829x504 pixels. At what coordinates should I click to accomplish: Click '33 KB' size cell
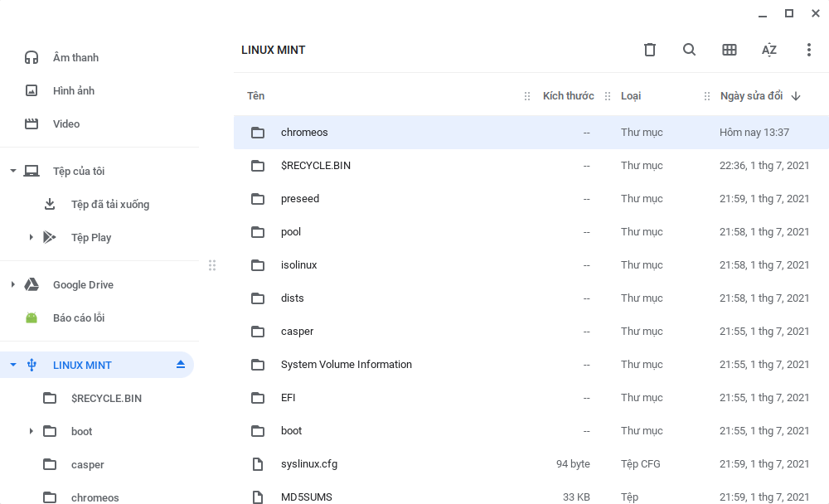[576, 497]
